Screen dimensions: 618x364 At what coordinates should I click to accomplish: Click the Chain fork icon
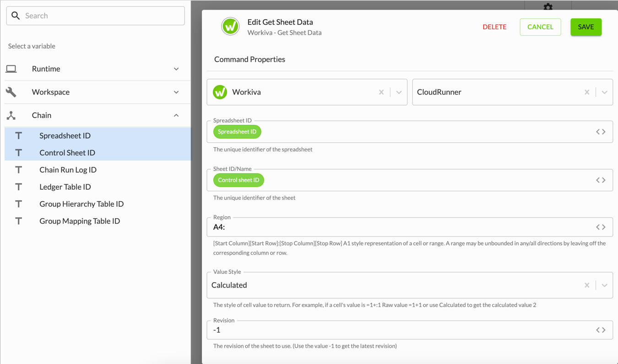(11, 115)
